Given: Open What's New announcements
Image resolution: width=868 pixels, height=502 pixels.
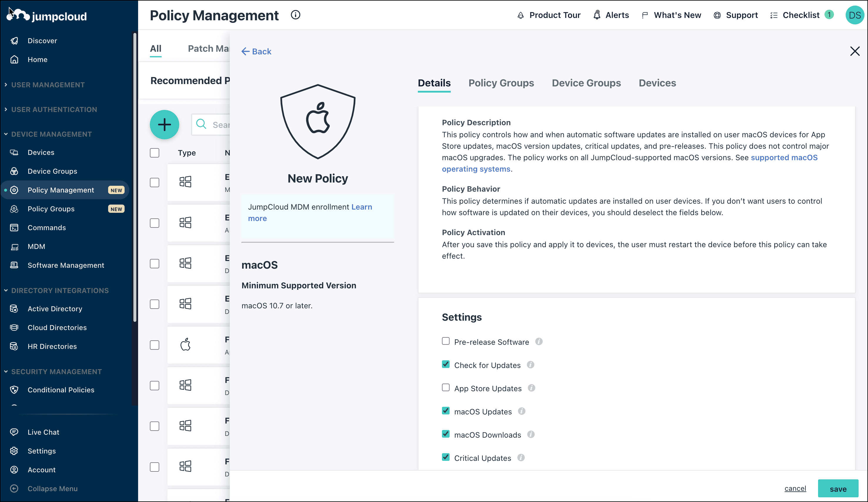Looking at the screenshot, I should (671, 15).
